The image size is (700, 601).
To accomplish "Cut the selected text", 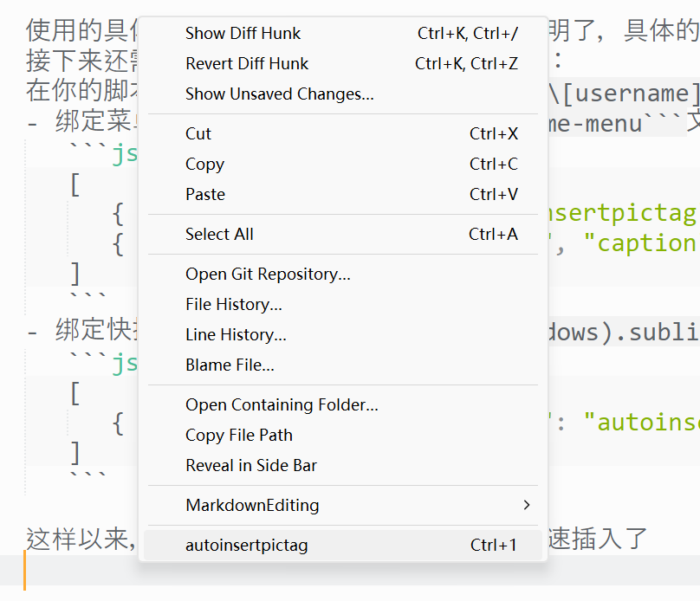I will 198,134.
